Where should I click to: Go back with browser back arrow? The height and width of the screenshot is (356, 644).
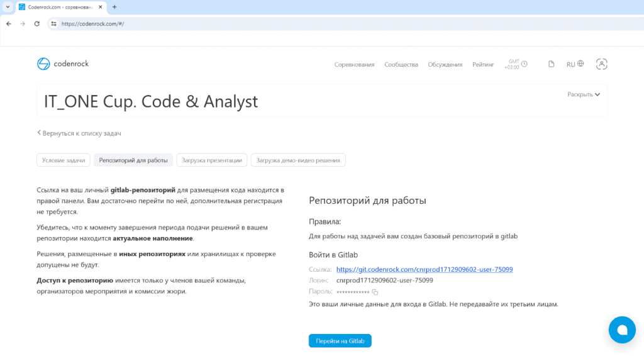pos(8,23)
